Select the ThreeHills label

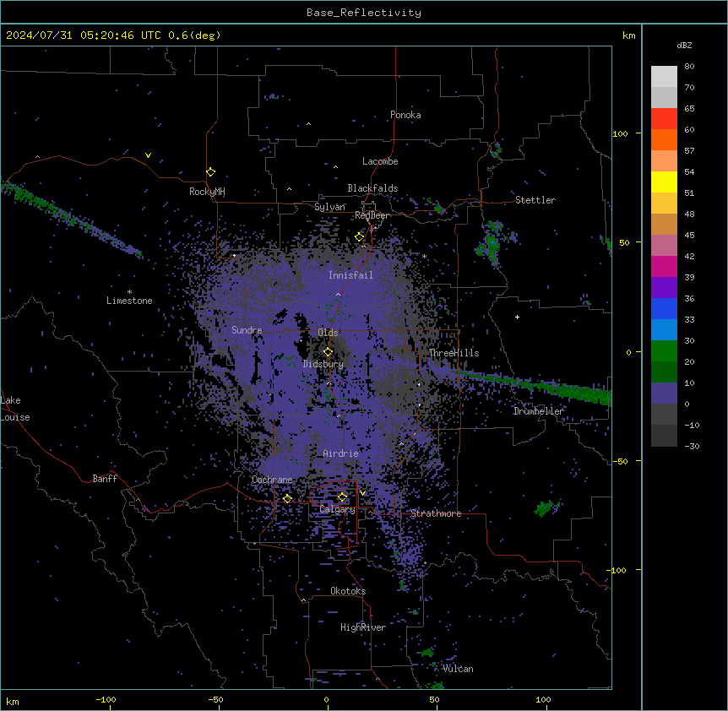pyautogui.click(x=454, y=353)
